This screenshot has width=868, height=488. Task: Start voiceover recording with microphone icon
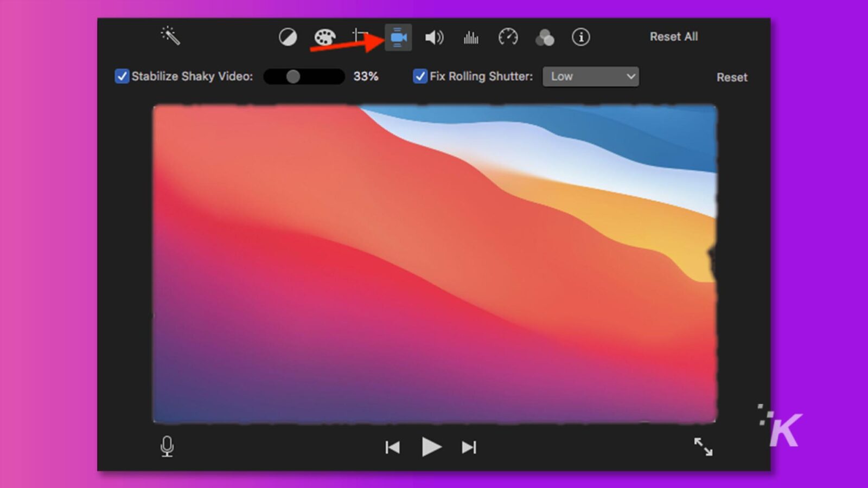[167, 447]
